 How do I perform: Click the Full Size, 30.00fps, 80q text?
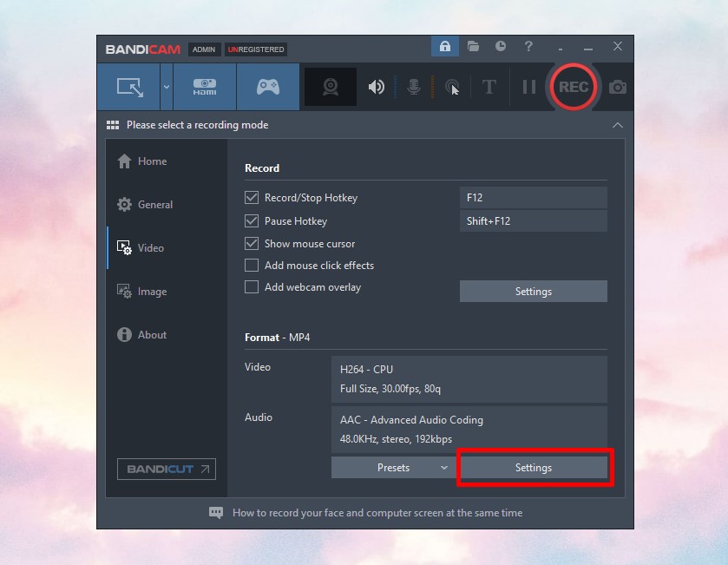(390, 389)
